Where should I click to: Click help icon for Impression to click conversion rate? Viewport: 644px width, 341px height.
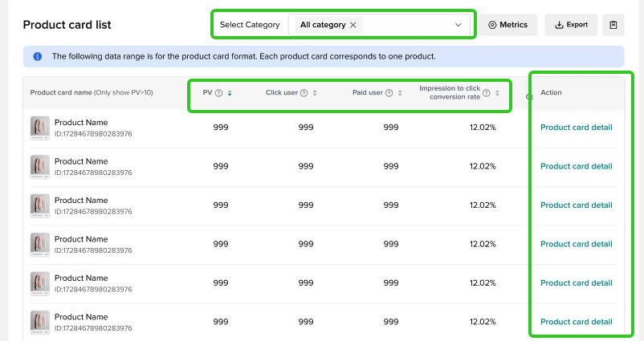coord(487,93)
